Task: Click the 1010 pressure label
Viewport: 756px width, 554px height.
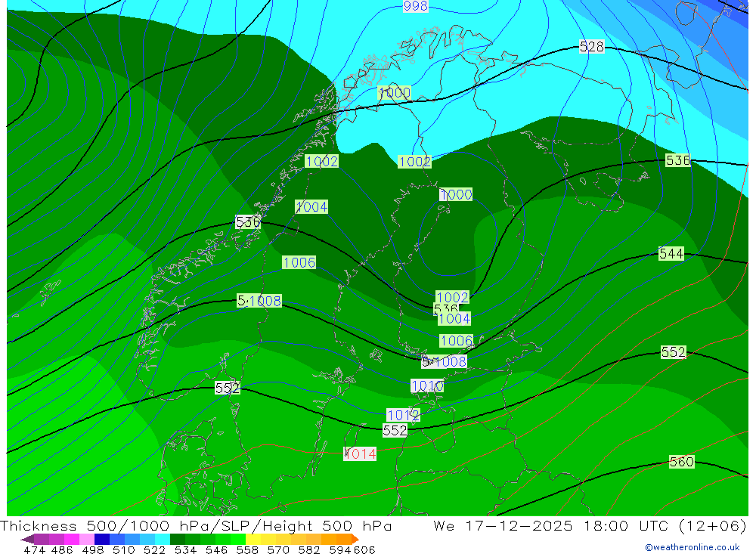Action: click(427, 385)
